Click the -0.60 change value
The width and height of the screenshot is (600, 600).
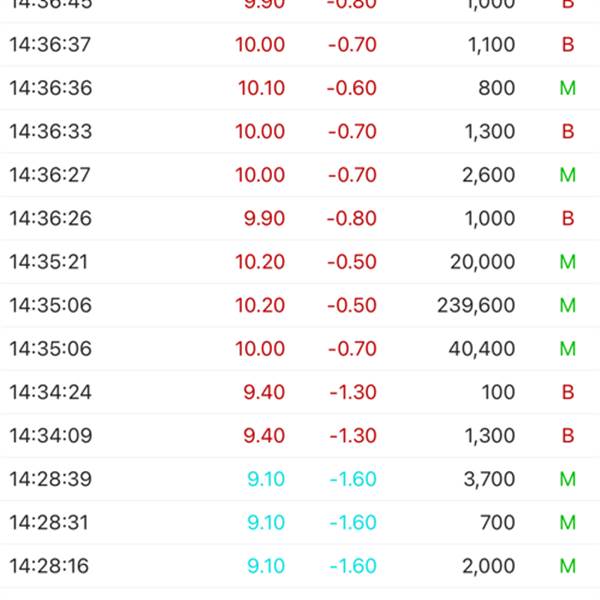coord(352,88)
